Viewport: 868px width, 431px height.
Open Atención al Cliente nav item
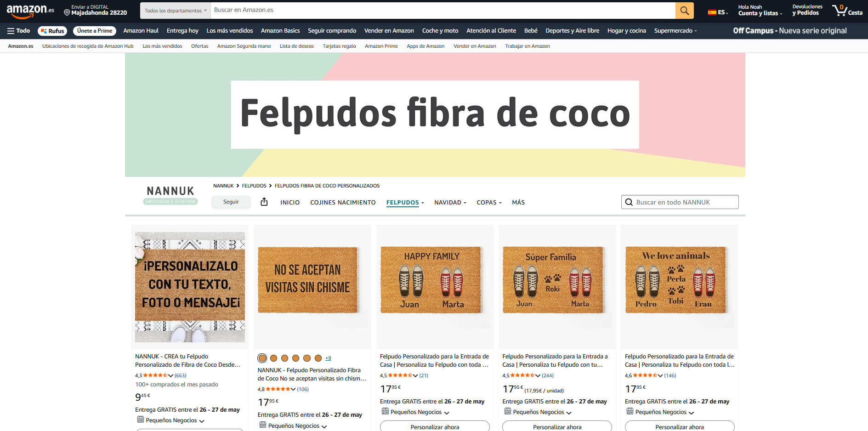click(491, 31)
